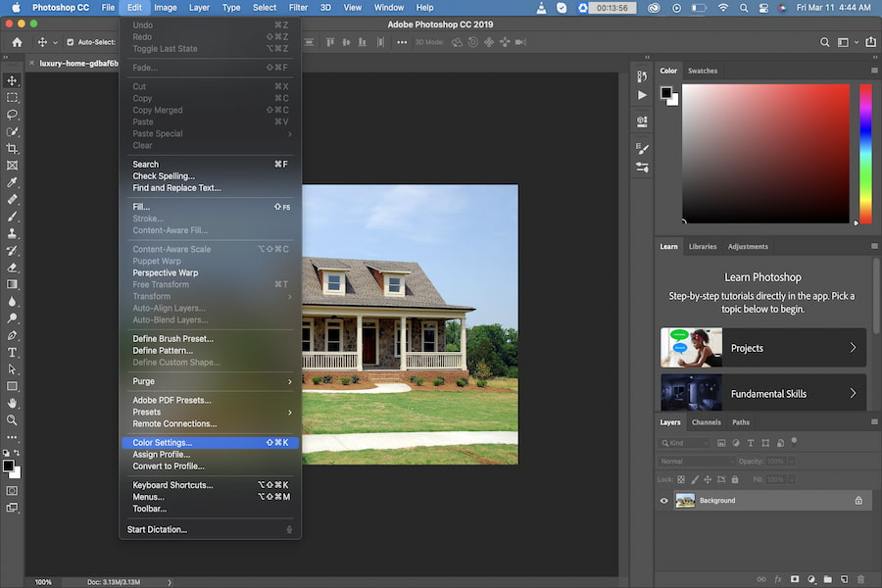Viewport: 882px width, 588px height.
Task: Select the Eraser tool
Action: click(12, 268)
